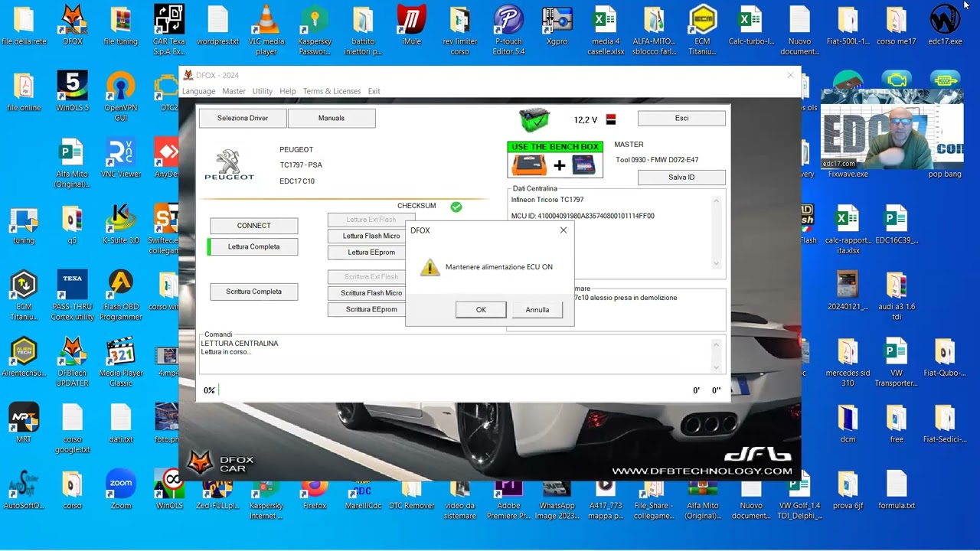The image size is (980, 551).
Task: Open the WinOLS 5 desktop icon
Action: (73, 92)
